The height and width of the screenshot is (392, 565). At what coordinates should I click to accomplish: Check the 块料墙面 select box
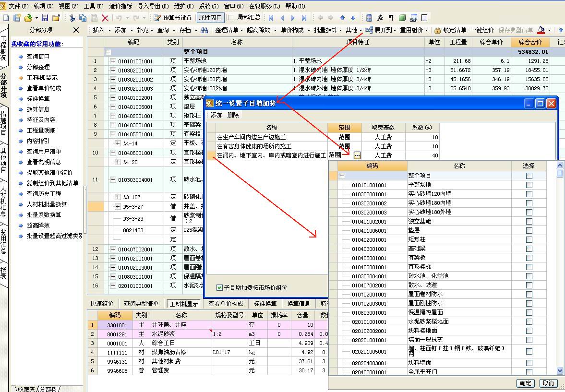529,363
